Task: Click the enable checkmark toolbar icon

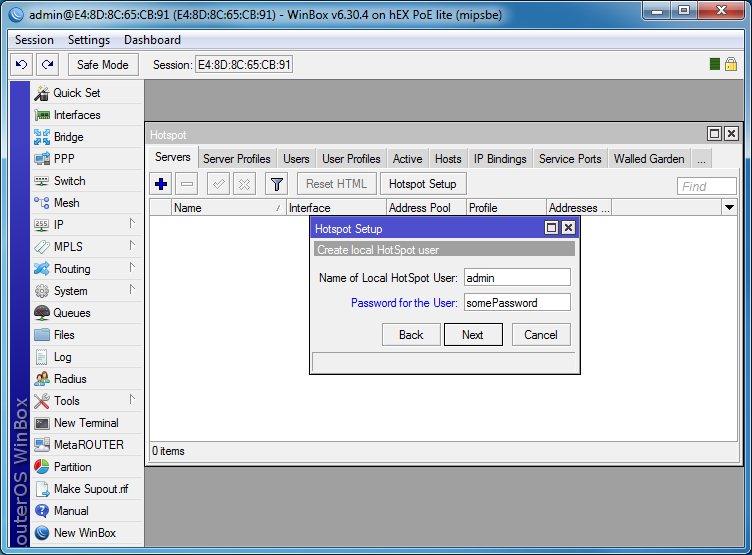Action: (218, 184)
